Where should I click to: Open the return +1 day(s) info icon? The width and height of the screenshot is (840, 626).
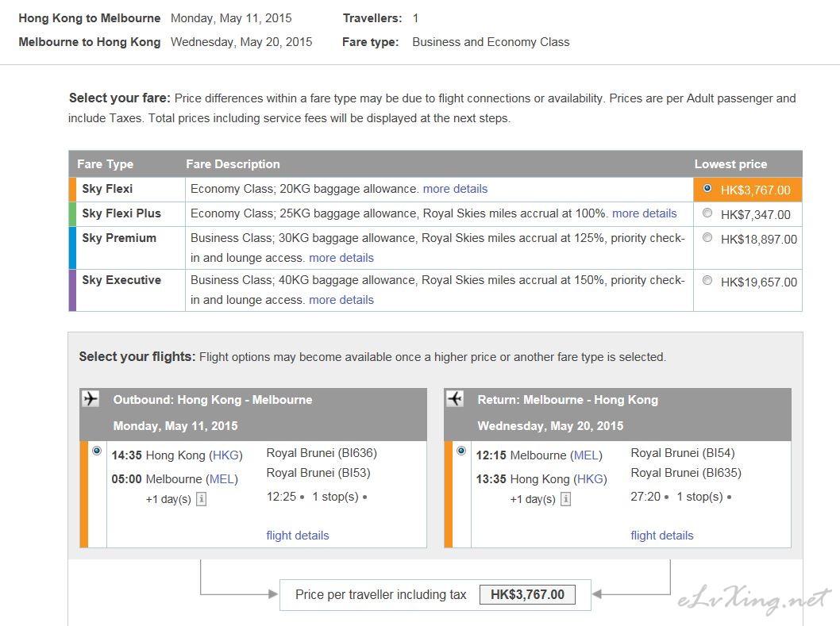pyautogui.click(x=566, y=499)
